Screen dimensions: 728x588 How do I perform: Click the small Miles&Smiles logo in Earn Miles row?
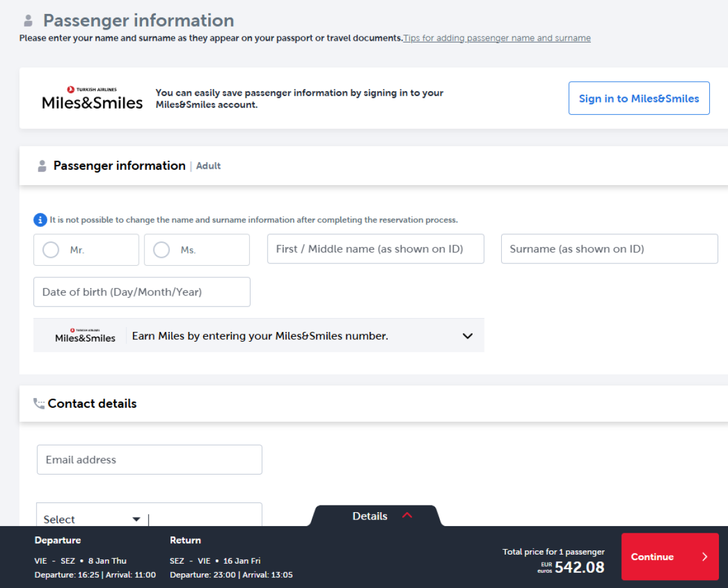[85, 336]
